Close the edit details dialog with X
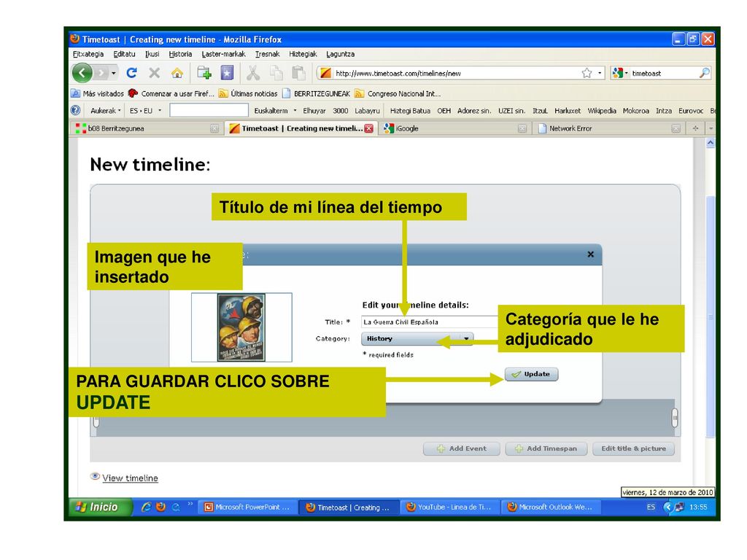This screenshot has height=560, width=747. [591, 254]
